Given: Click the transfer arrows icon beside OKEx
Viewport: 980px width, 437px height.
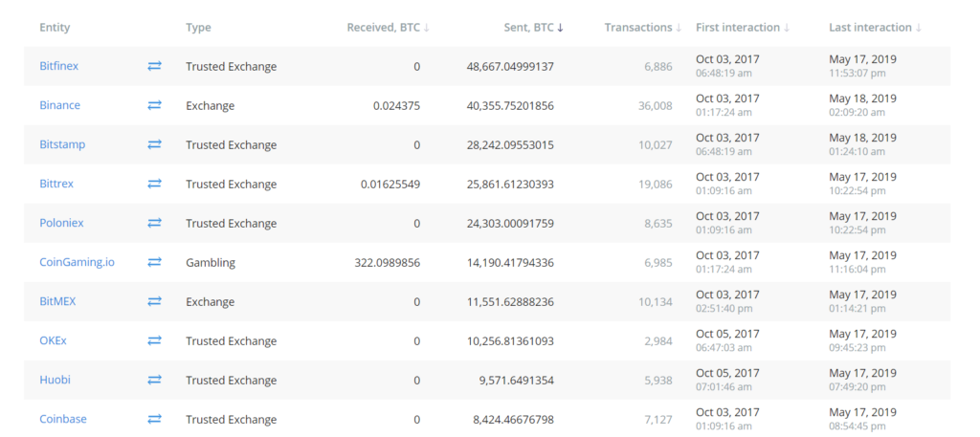Looking at the screenshot, I should [x=154, y=340].
